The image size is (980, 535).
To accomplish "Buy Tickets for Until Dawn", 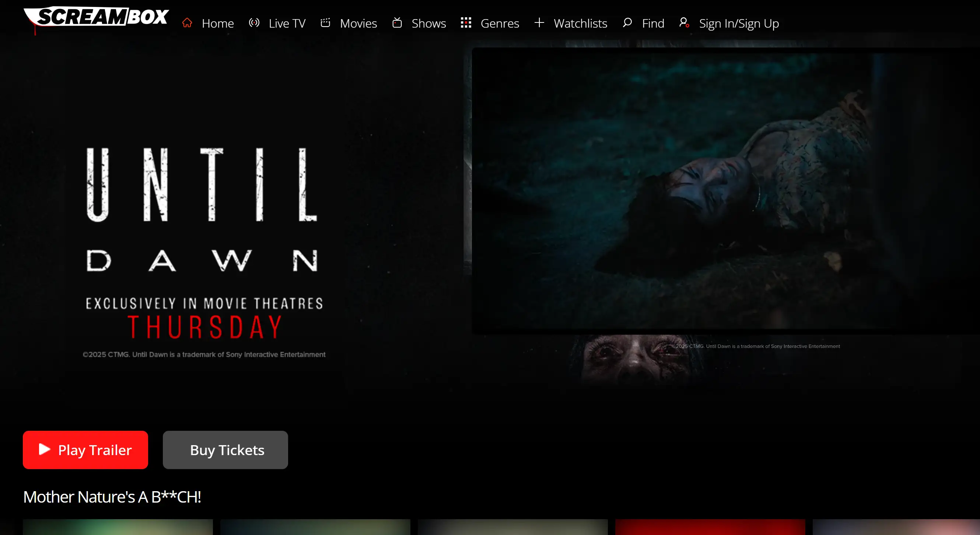I will click(225, 450).
